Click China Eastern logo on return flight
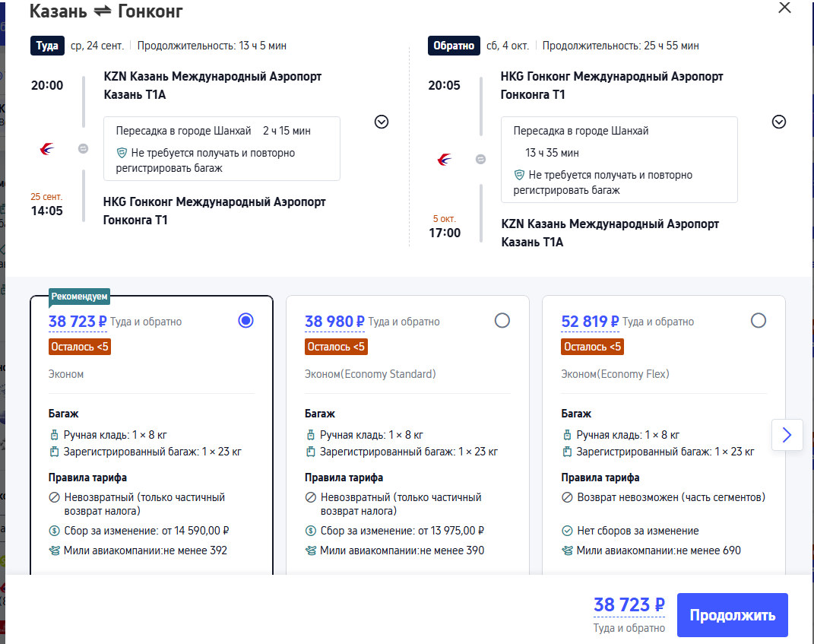 (x=445, y=160)
